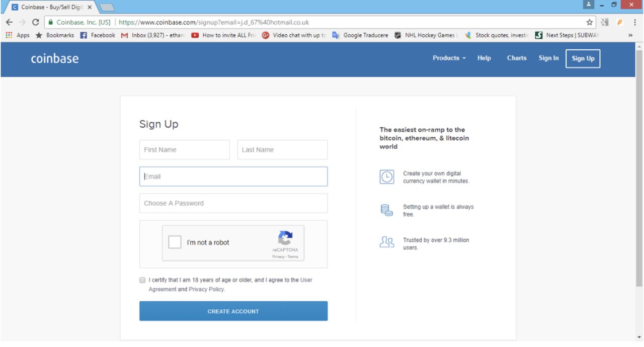The image size is (644, 347).
Task: Click the Sign Up navbar button
Action: 583,58
